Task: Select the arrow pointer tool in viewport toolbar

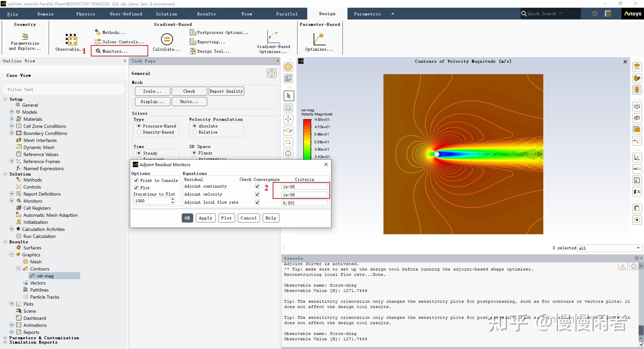Action: coord(289,96)
